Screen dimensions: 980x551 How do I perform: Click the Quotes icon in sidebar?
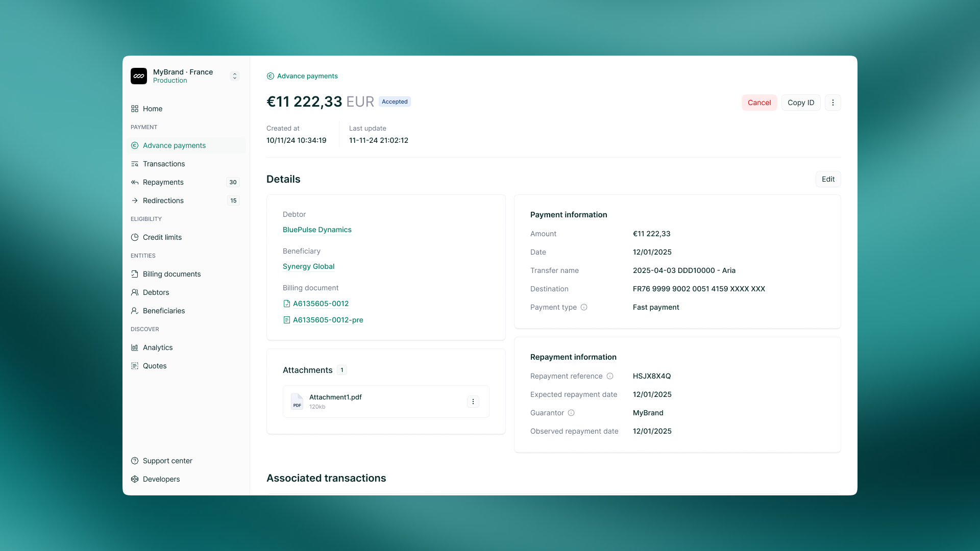(x=135, y=366)
